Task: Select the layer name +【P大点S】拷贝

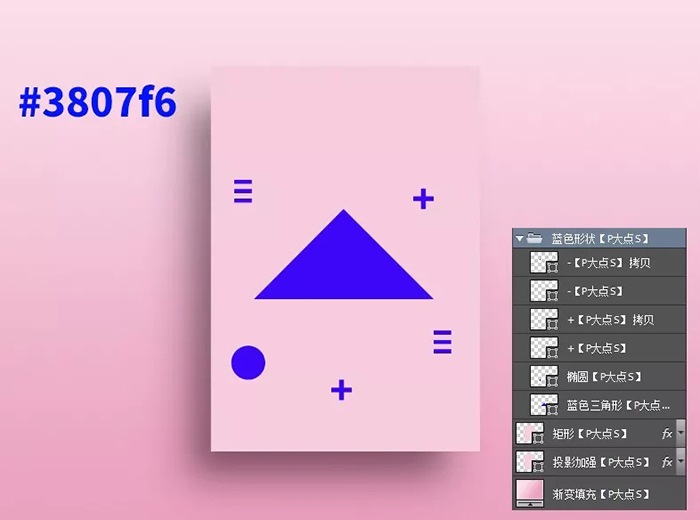Action: pos(610,320)
